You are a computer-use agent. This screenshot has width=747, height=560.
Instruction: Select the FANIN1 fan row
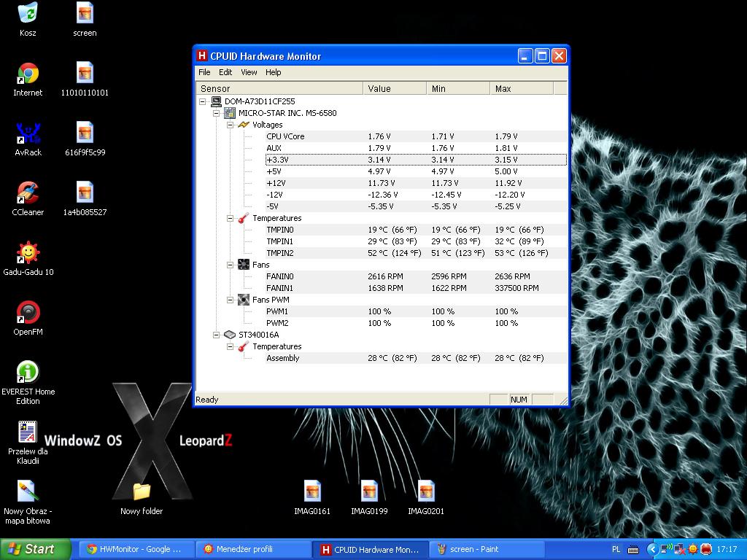pos(416,288)
